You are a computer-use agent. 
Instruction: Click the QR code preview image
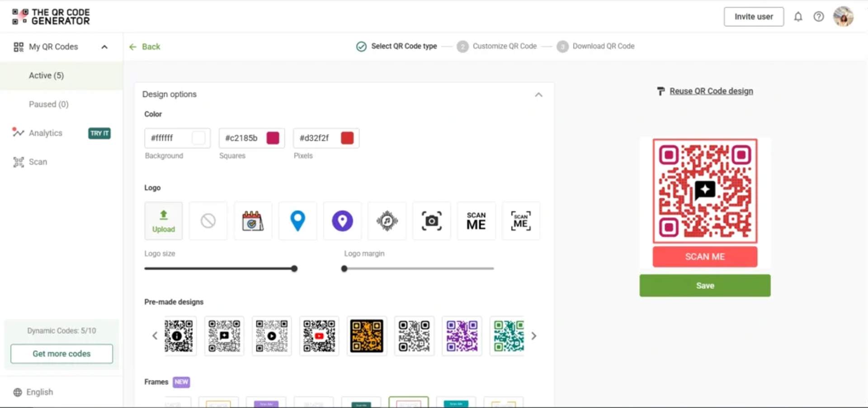pos(705,191)
